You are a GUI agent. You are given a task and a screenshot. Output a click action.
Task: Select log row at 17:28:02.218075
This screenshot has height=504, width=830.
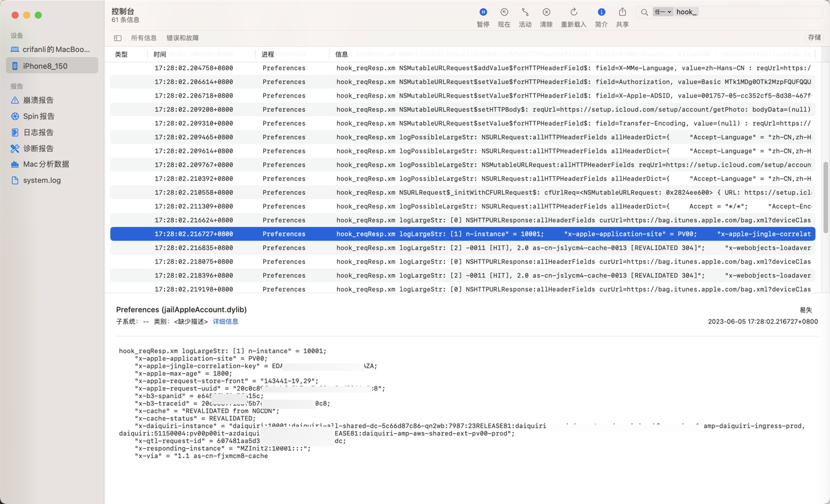(x=462, y=262)
